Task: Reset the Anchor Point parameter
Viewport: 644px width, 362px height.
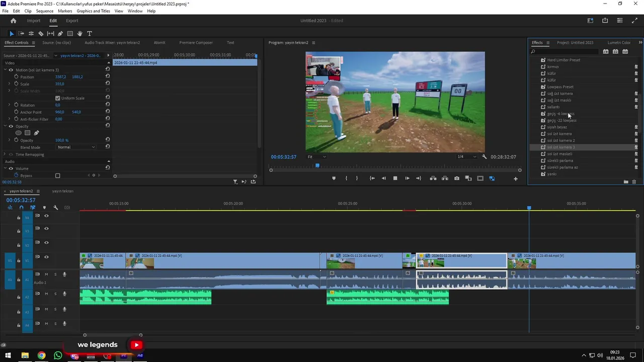Action: 107,112
